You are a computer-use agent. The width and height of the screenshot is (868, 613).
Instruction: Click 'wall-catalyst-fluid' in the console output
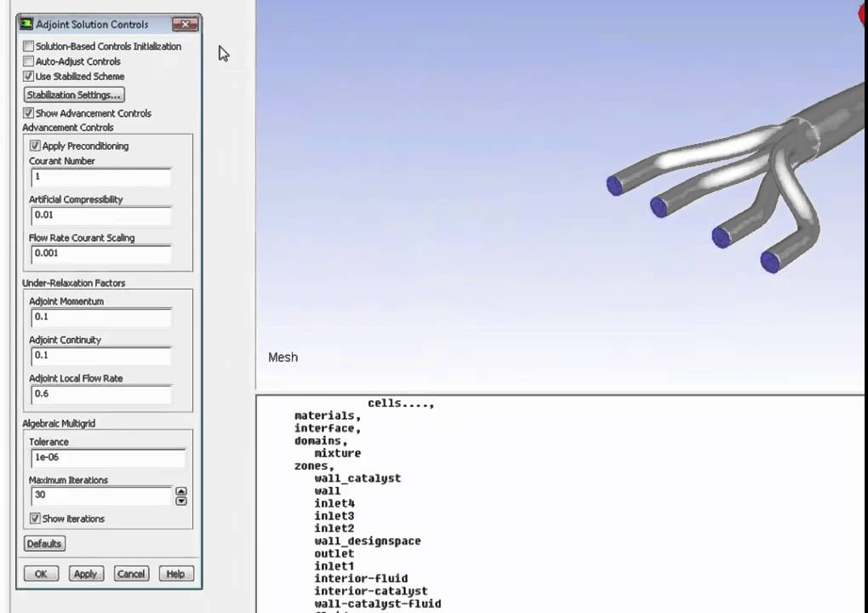click(378, 604)
